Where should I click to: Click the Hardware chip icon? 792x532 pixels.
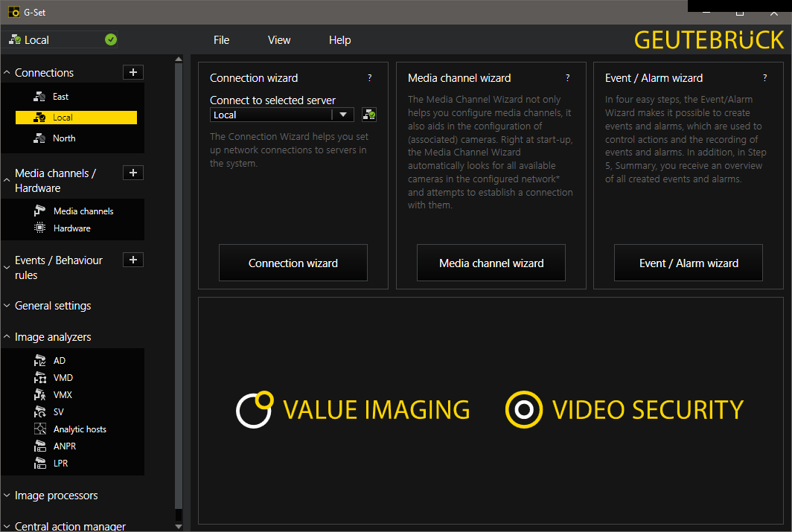[39, 228]
